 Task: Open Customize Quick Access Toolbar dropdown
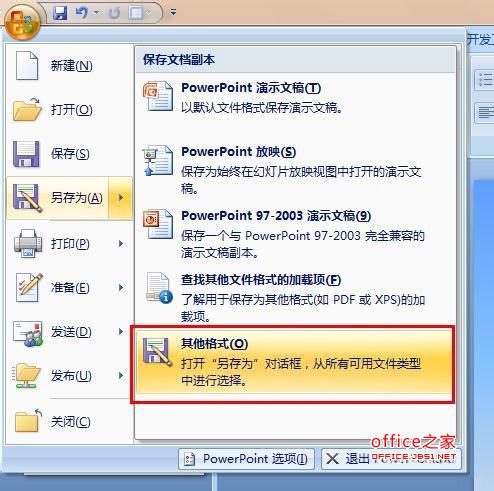(x=173, y=12)
